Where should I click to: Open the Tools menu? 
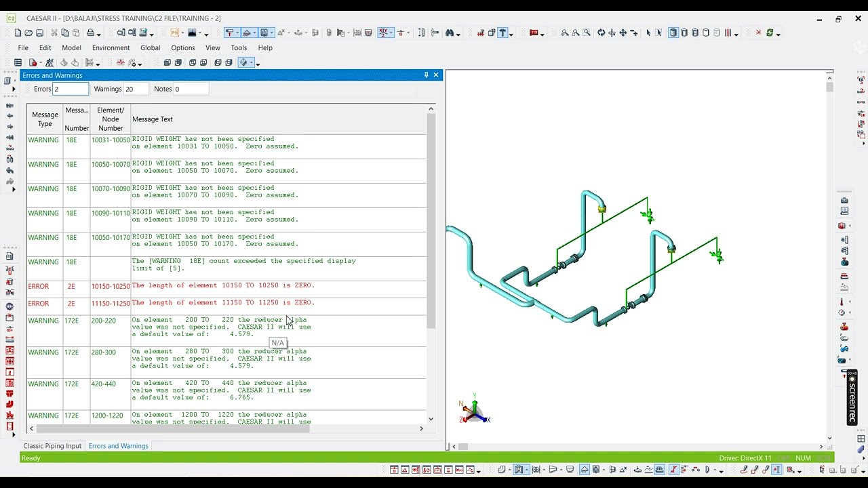(x=239, y=48)
